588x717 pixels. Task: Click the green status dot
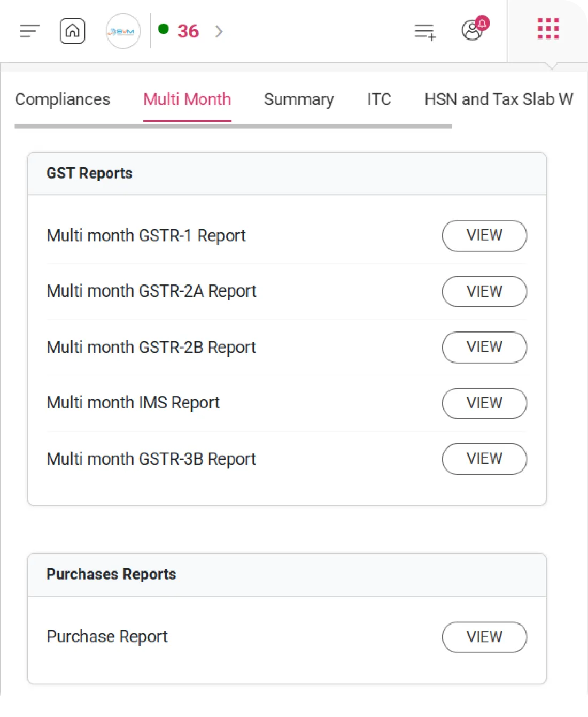coord(164,29)
